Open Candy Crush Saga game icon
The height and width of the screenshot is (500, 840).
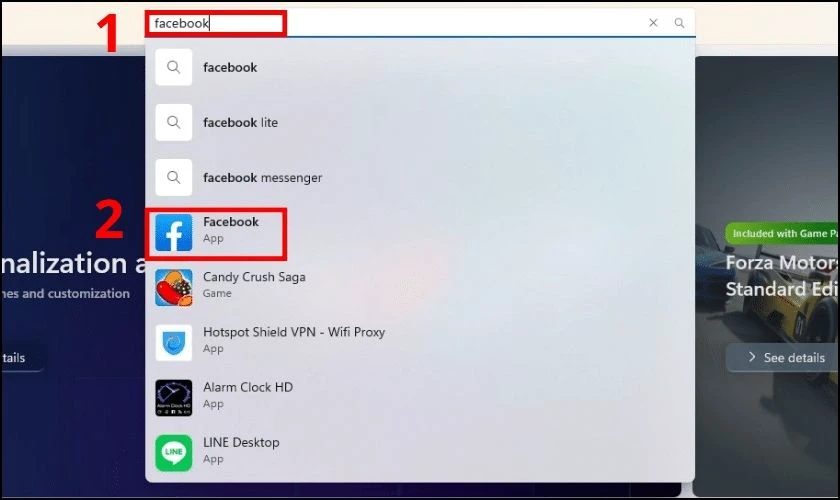click(174, 288)
